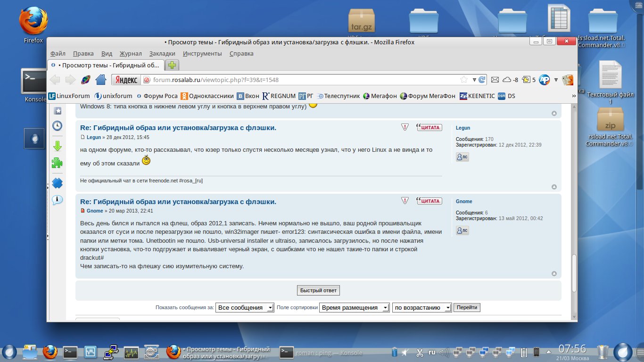Send private message to Gnome via ЛС icon
The width and height of the screenshot is (644, 362).
point(462,230)
